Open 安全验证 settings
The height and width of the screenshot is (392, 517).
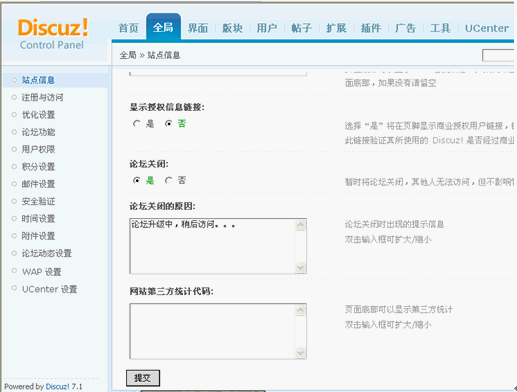38,201
